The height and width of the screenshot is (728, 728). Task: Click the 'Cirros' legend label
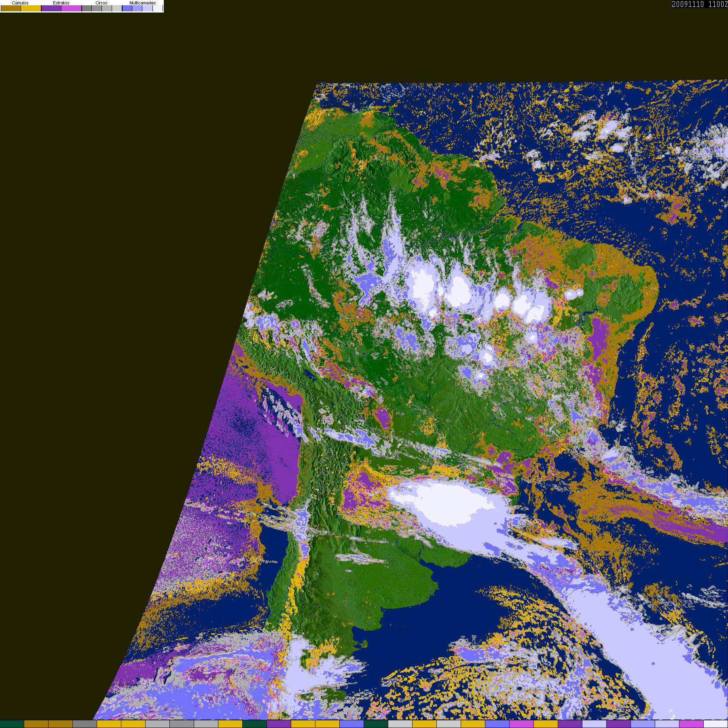(102, 3)
